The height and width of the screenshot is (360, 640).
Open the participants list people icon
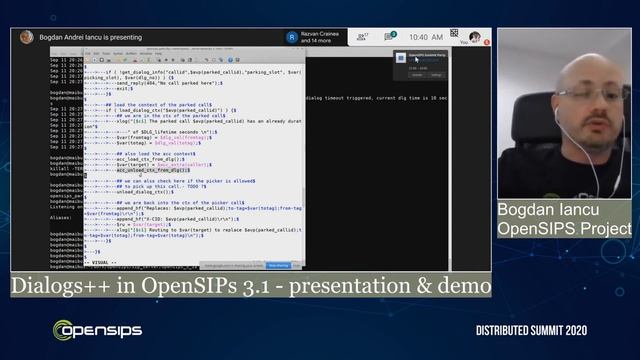tap(362, 37)
